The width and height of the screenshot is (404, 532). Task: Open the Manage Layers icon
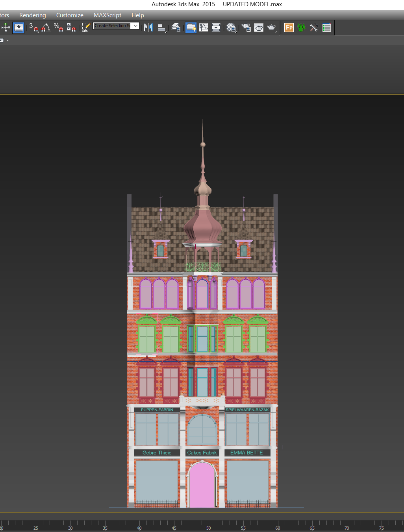[x=176, y=28]
